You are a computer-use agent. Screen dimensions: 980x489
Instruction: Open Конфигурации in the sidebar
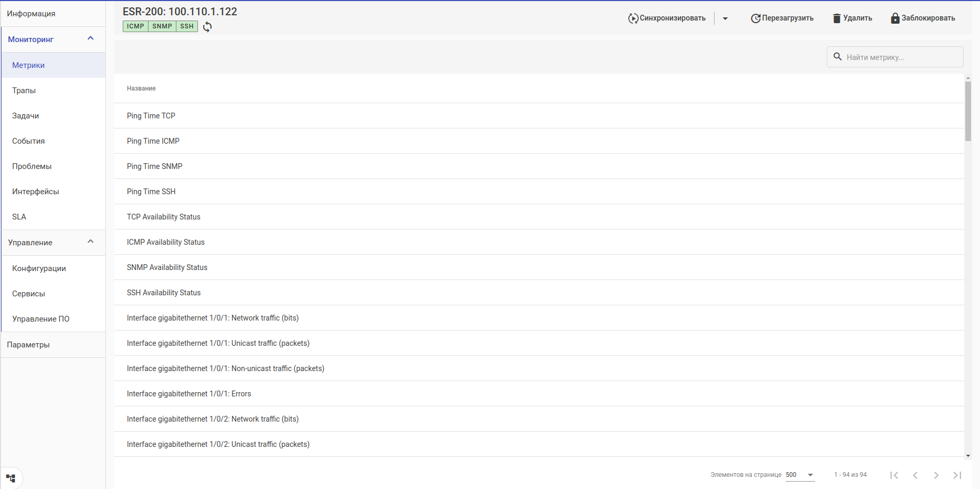click(x=39, y=268)
